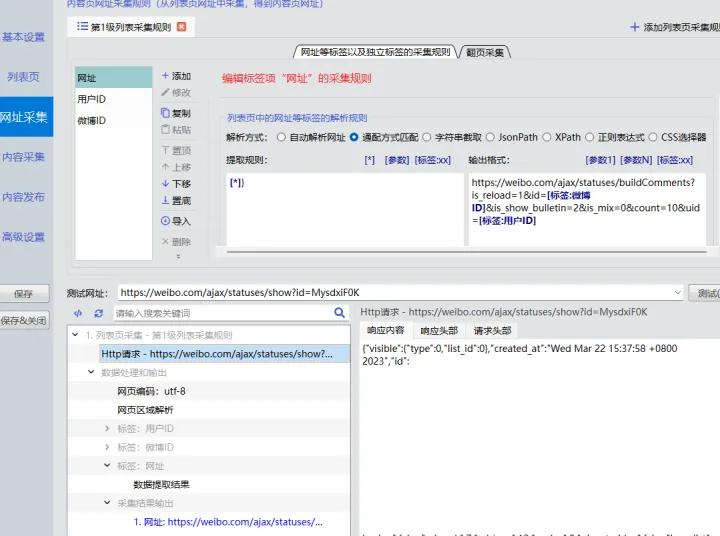The height and width of the screenshot is (536, 720).
Task: Click the 粘贴 paste icon
Action: 165,130
